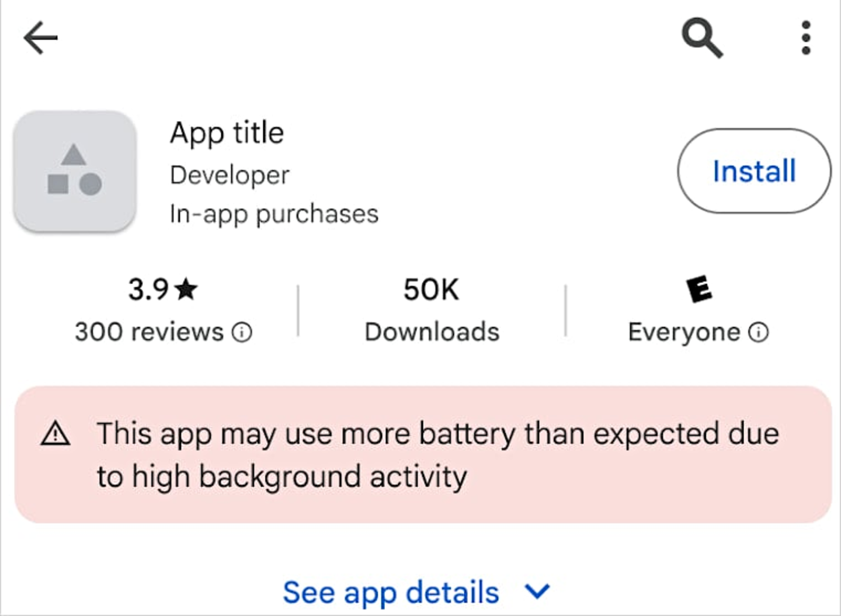The image size is (841, 616).
Task: Open search from the top bar
Action: point(703,37)
